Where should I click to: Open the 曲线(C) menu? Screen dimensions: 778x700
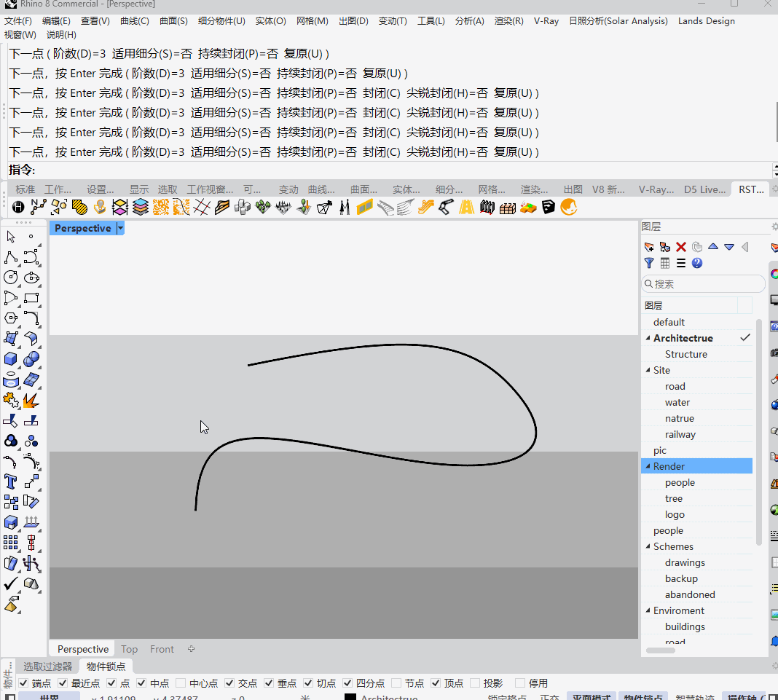point(134,21)
